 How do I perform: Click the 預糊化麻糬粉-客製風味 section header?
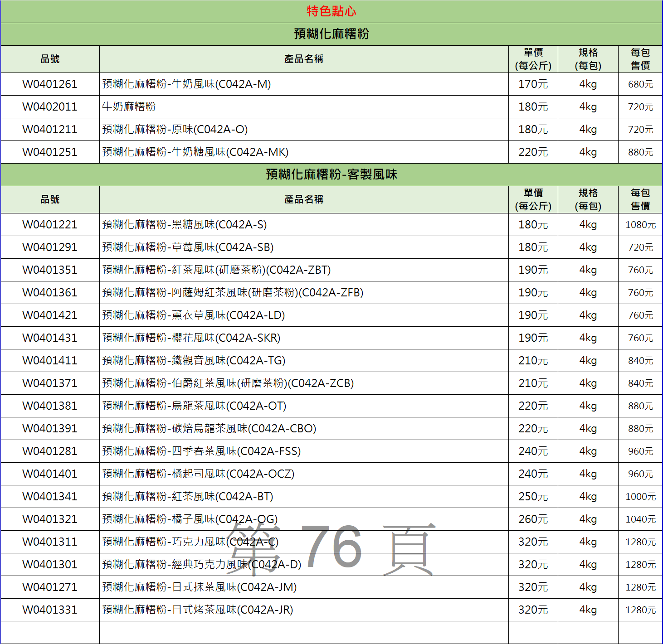(x=331, y=174)
